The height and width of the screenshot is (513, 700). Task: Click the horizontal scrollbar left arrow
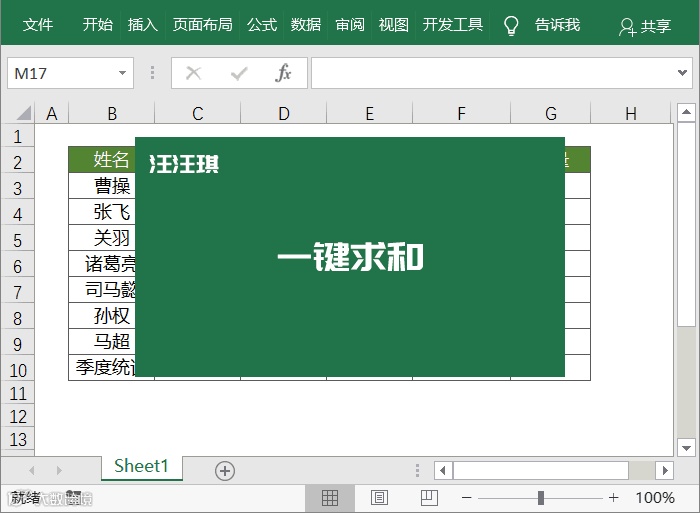[443, 470]
